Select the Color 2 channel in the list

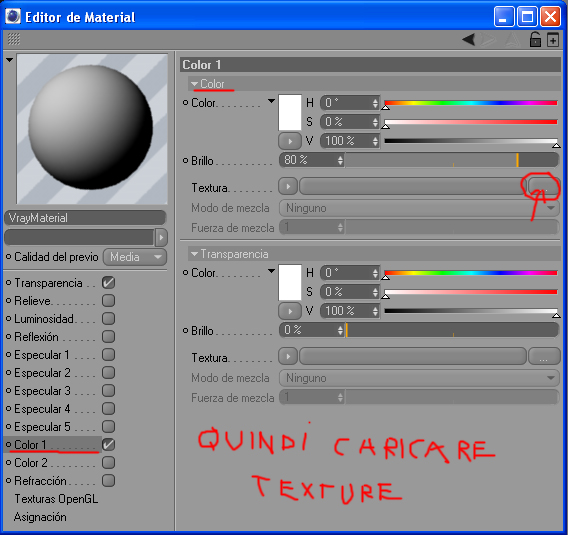pyautogui.click(x=31, y=463)
